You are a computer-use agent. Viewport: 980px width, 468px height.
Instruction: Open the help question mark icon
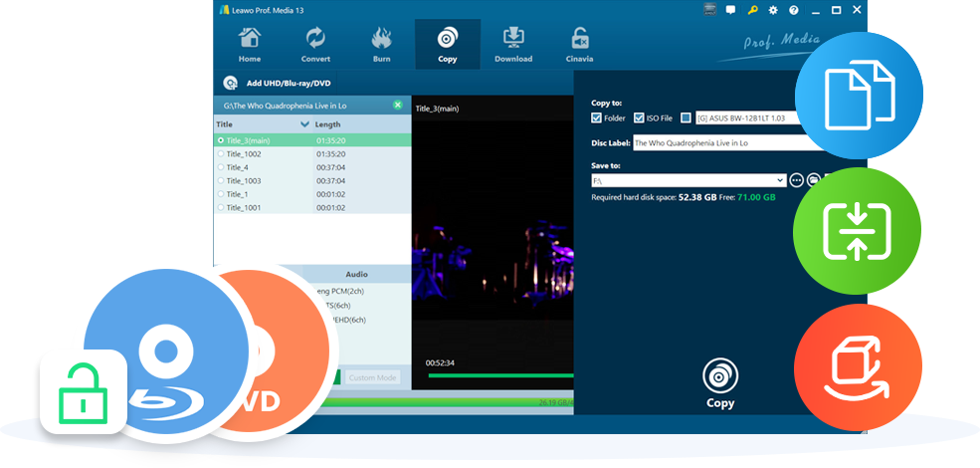794,9
